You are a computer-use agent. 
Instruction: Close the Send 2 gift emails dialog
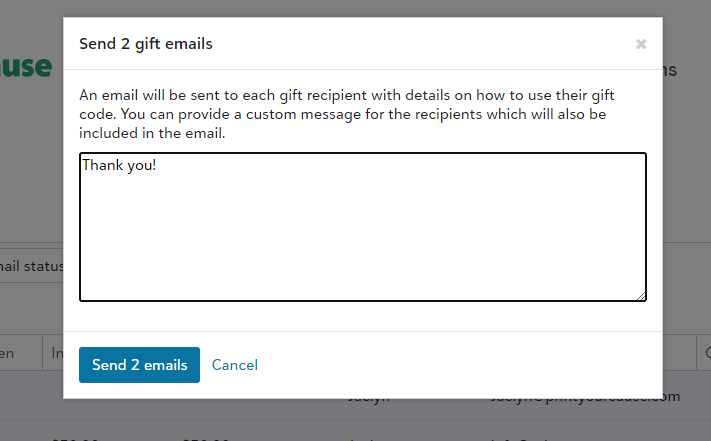point(641,44)
